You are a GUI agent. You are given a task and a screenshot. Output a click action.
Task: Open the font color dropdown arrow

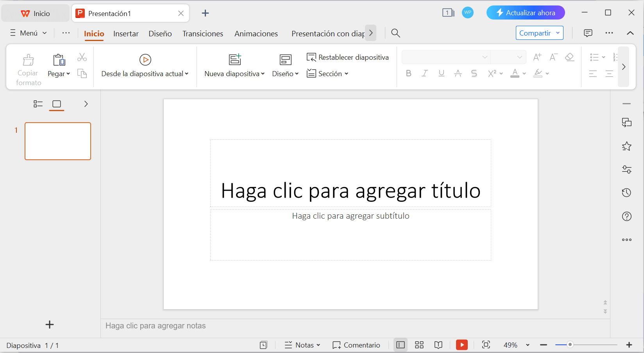pos(524,73)
